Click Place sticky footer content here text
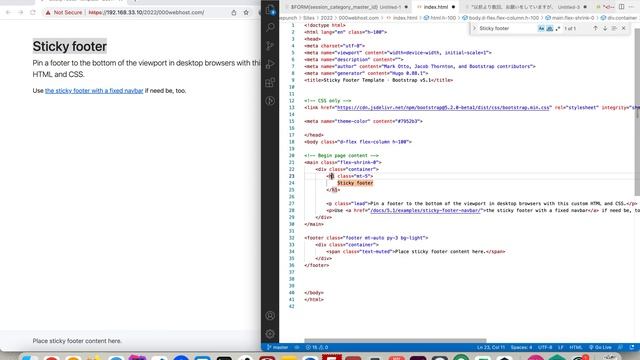The image size is (640, 360). [77, 341]
